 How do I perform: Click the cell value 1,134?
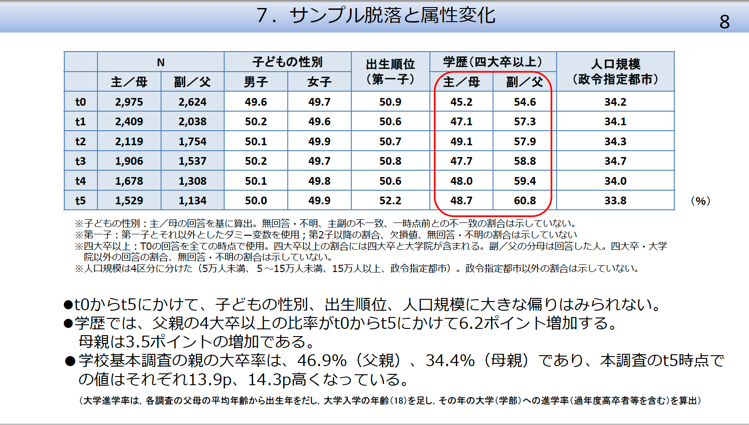coord(192,199)
